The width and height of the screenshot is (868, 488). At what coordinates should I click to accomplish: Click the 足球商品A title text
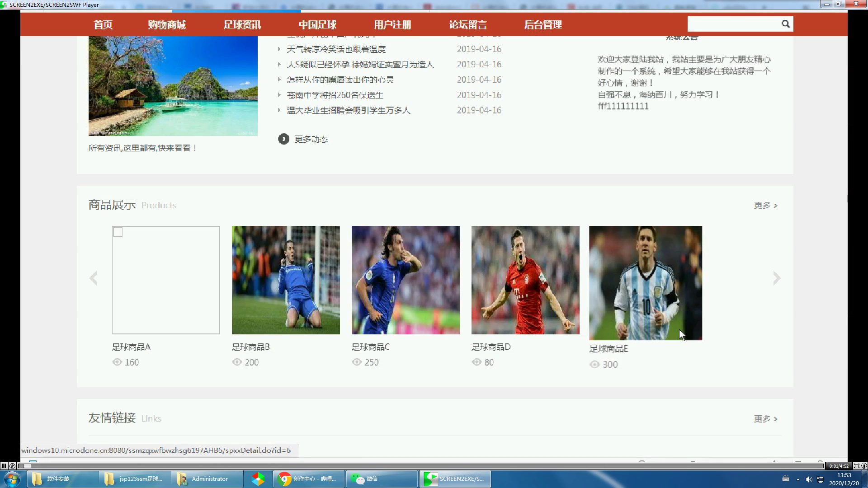point(131,347)
